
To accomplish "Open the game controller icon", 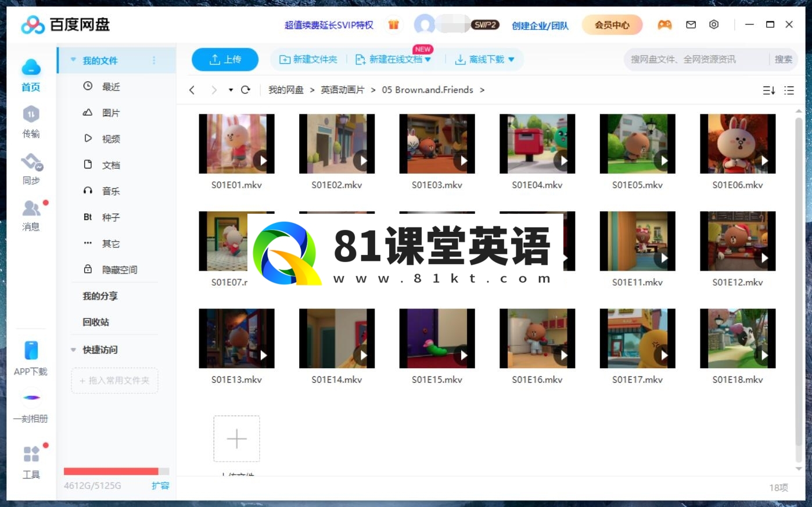I will pyautogui.click(x=664, y=24).
